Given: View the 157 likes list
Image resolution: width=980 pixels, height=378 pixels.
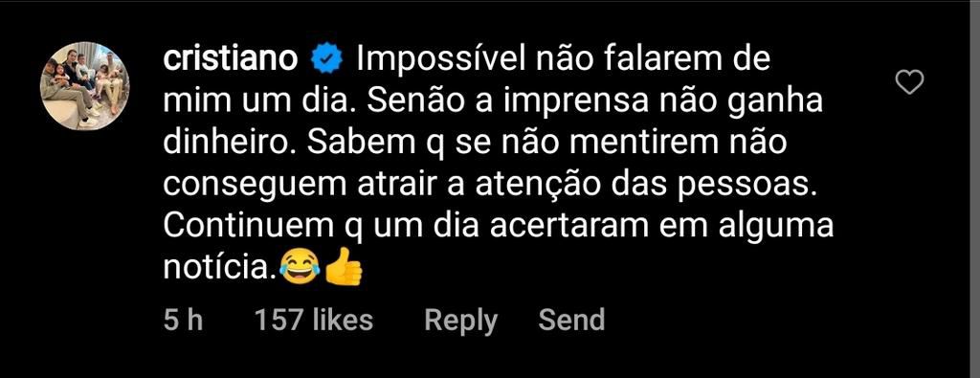Looking at the screenshot, I should pyautogui.click(x=313, y=320).
